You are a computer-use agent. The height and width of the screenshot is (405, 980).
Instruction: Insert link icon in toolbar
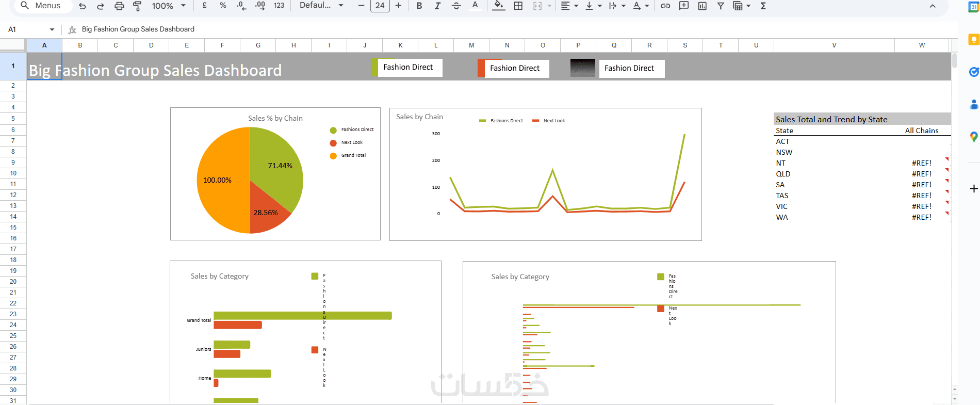(665, 6)
